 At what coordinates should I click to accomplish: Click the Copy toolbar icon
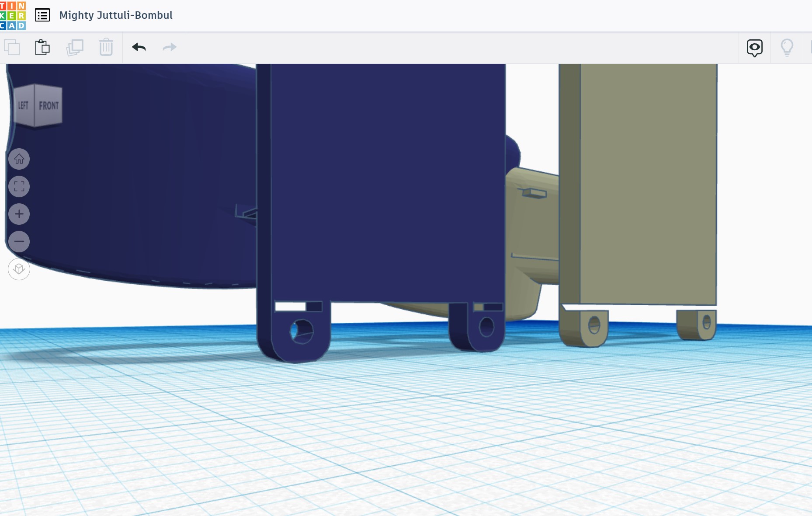[x=12, y=47]
